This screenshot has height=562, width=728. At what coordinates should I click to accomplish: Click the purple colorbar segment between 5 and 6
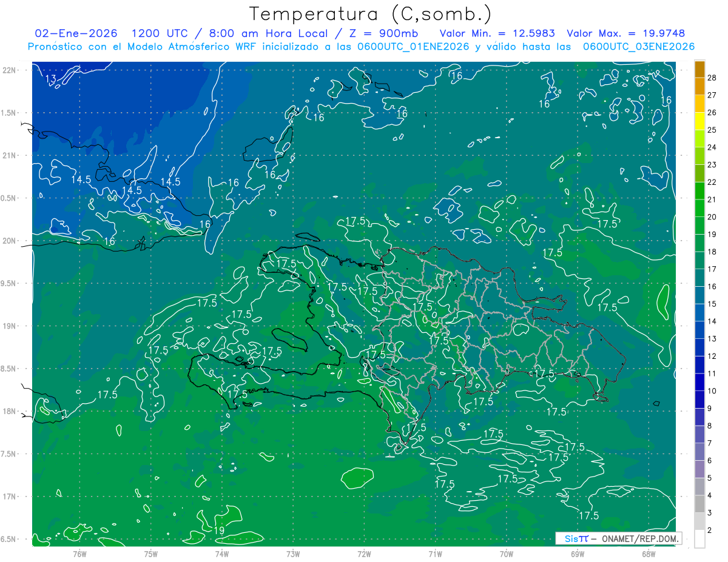click(x=699, y=469)
